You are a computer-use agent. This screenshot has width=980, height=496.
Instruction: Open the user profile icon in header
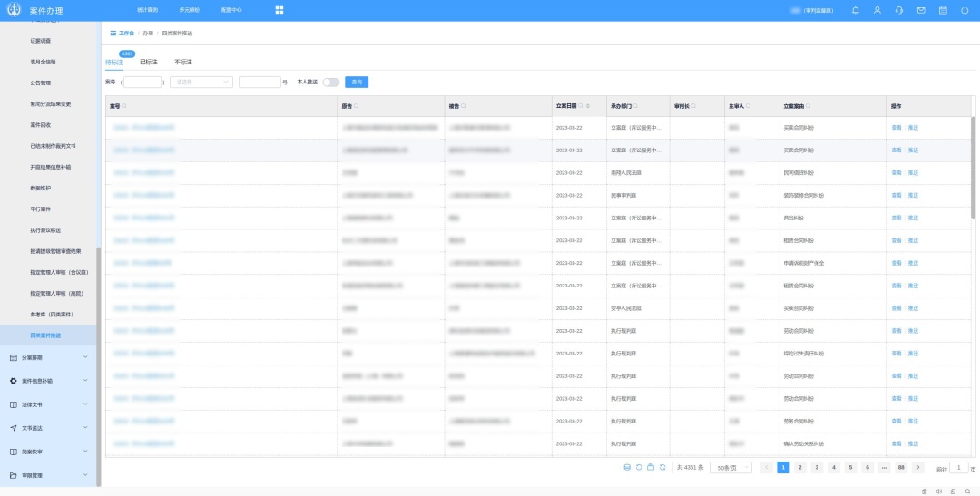coord(877,10)
